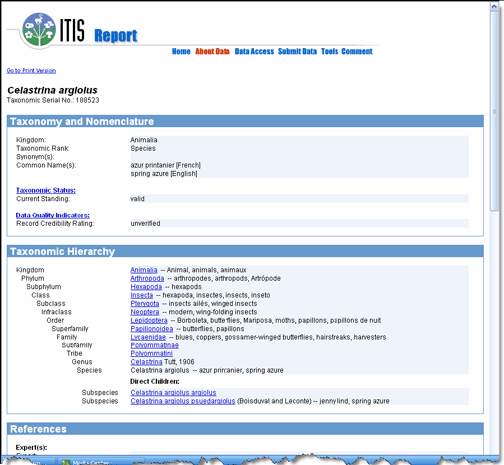Follow the Go to Print Version link

(x=31, y=71)
